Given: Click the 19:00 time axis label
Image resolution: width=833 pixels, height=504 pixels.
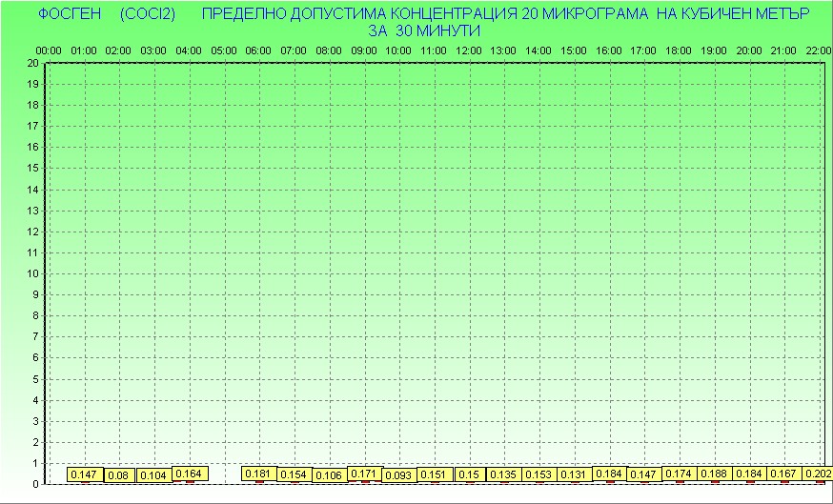Looking at the screenshot, I should point(714,51).
